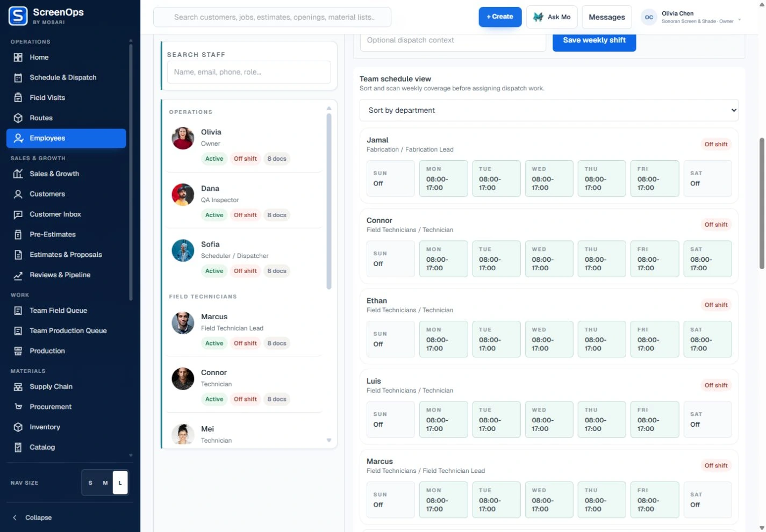Set nav size to L

pos(120,483)
